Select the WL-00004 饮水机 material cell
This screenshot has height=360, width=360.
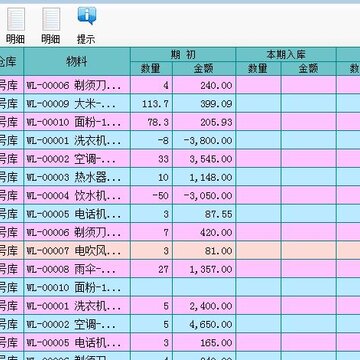tap(77, 195)
